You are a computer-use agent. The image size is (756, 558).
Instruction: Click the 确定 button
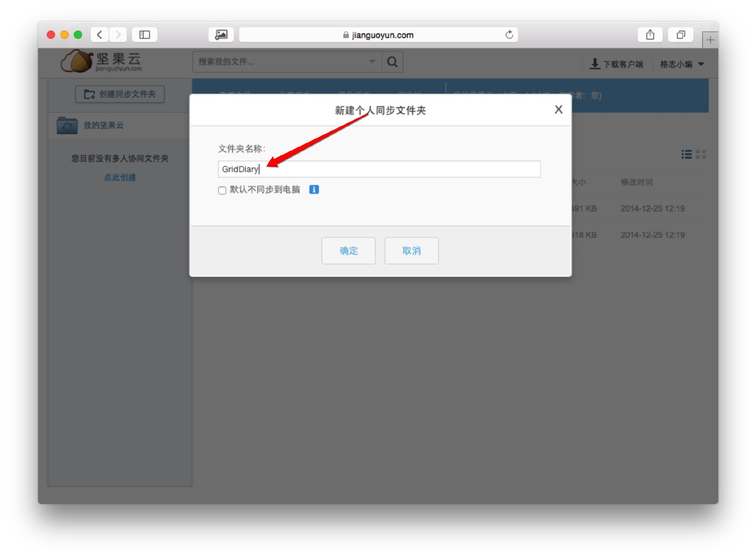tap(348, 251)
